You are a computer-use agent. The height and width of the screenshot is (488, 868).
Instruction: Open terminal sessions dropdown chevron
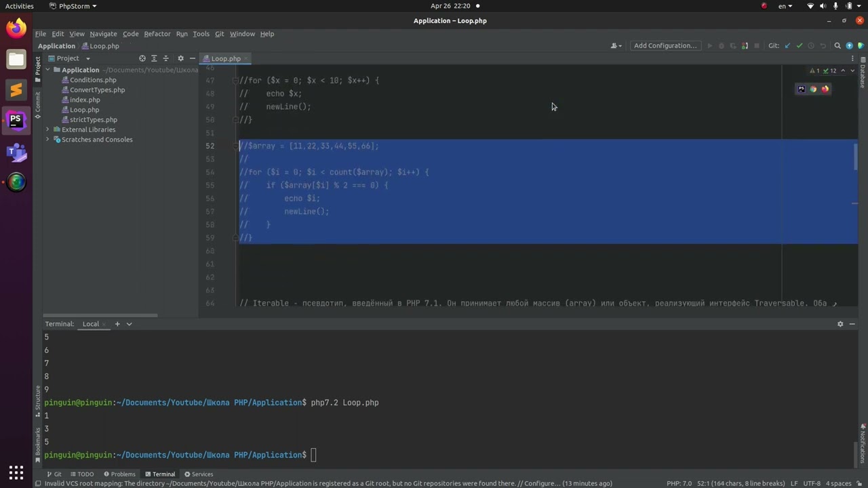[x=129, y=324]
